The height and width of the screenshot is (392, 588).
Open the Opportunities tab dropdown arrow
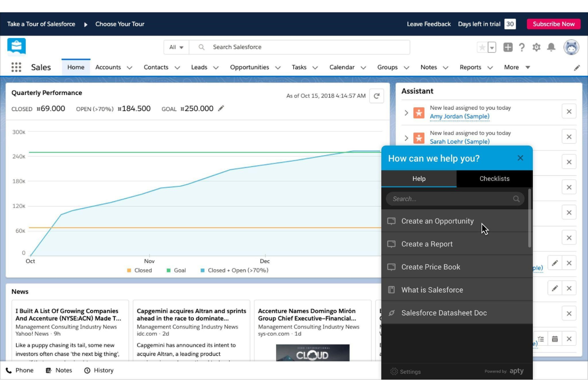pyautogui.click(x=278, y=68)
